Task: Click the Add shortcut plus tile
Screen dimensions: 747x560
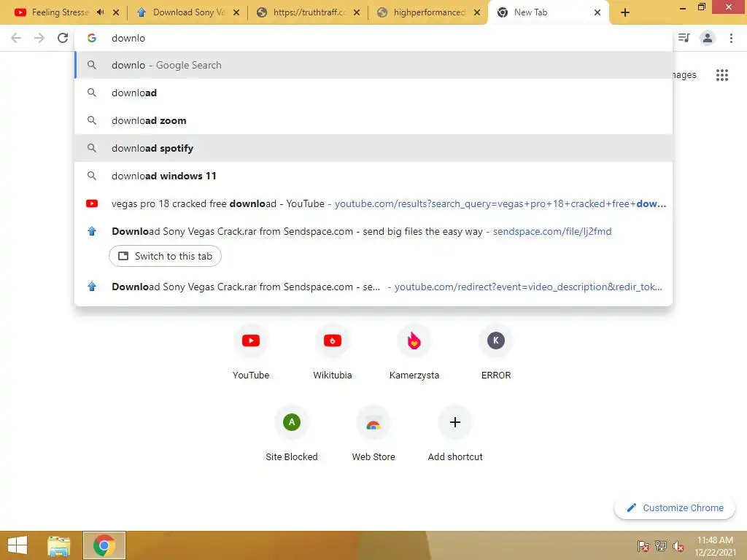Action: point(455,435)
